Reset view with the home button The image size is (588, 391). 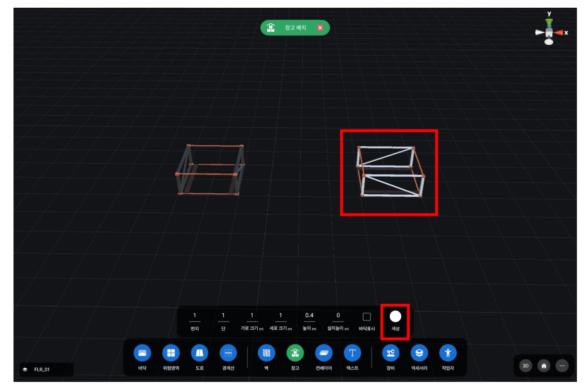[x=544, y=366]
